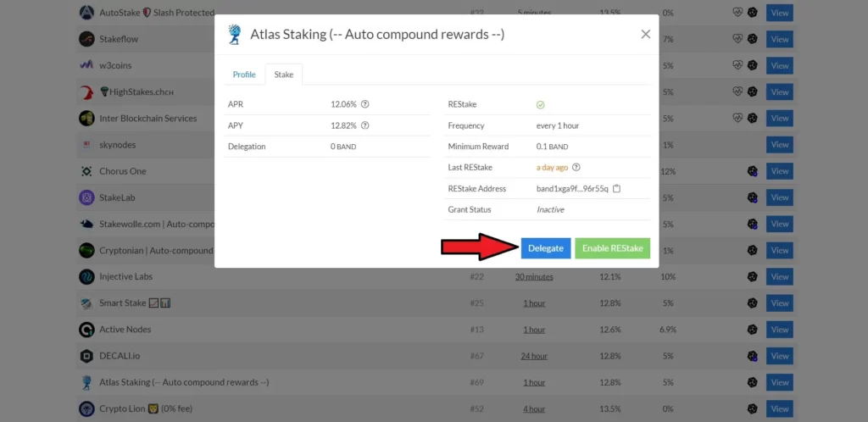Click the 24 hour frequency link for DECALI.io

click(534, 356)
